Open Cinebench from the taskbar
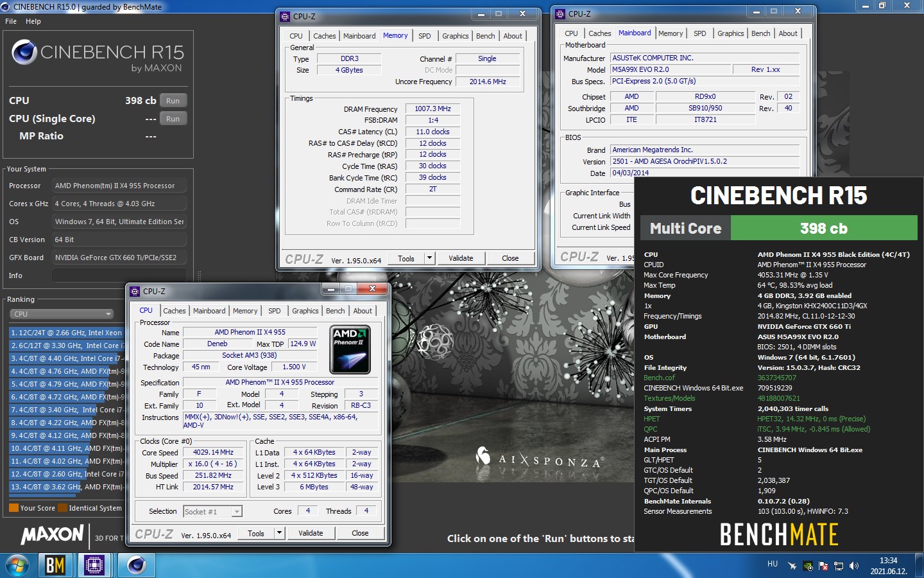Image resolution: width=924 pixels, height=578 pixels. [x=136, y=565]
